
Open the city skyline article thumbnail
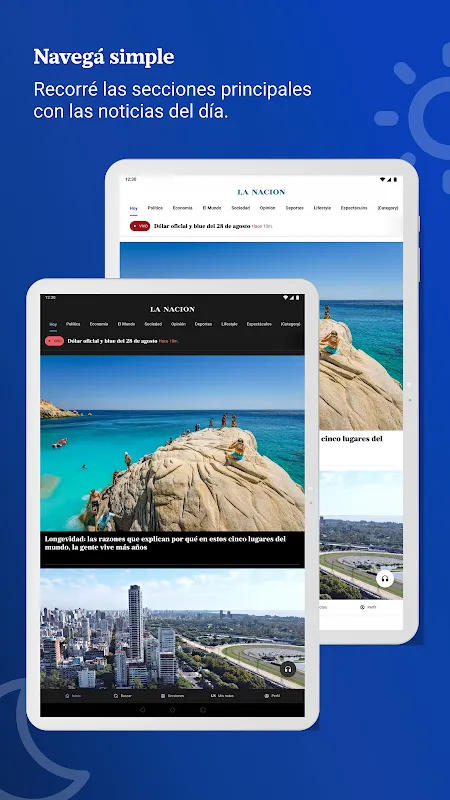tap(172, 629)
